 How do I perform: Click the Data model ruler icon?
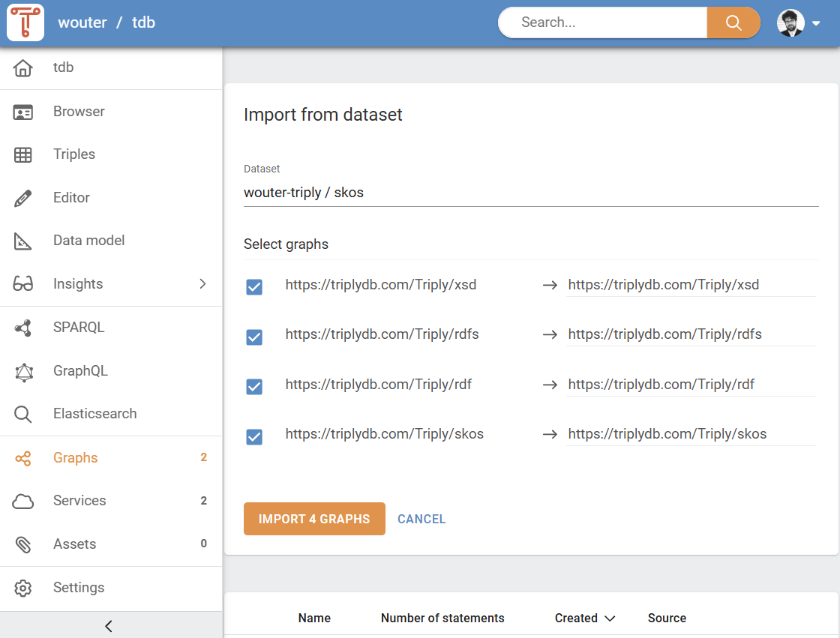pos(23,241)
